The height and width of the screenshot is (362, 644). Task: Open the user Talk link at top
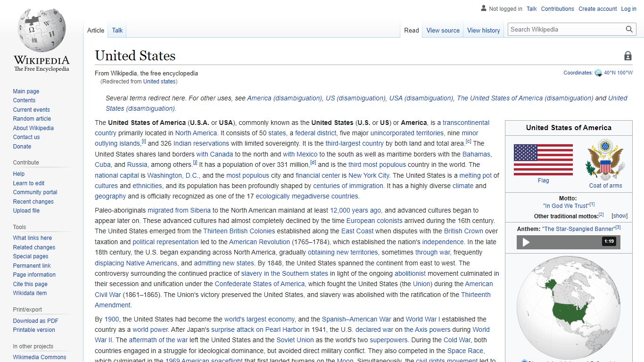(532, 9)
